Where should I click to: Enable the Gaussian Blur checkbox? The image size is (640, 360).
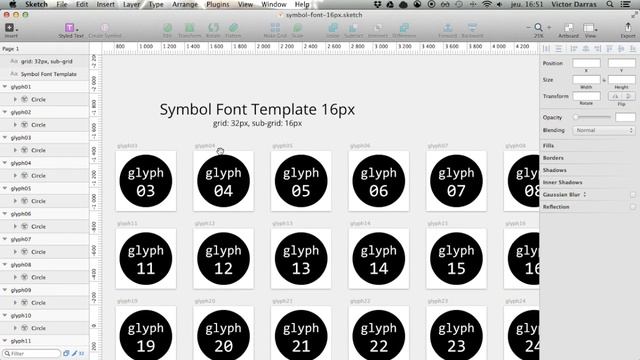point(633,195)
